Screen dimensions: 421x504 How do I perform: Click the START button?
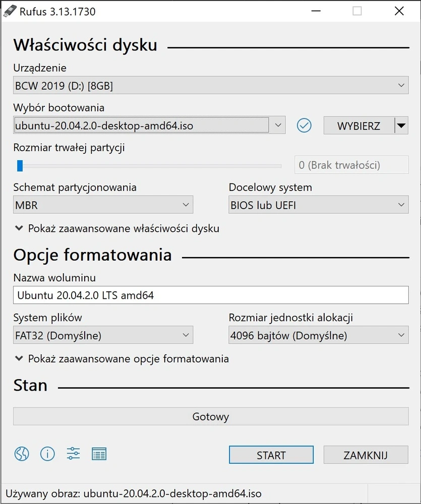[271, 455]
